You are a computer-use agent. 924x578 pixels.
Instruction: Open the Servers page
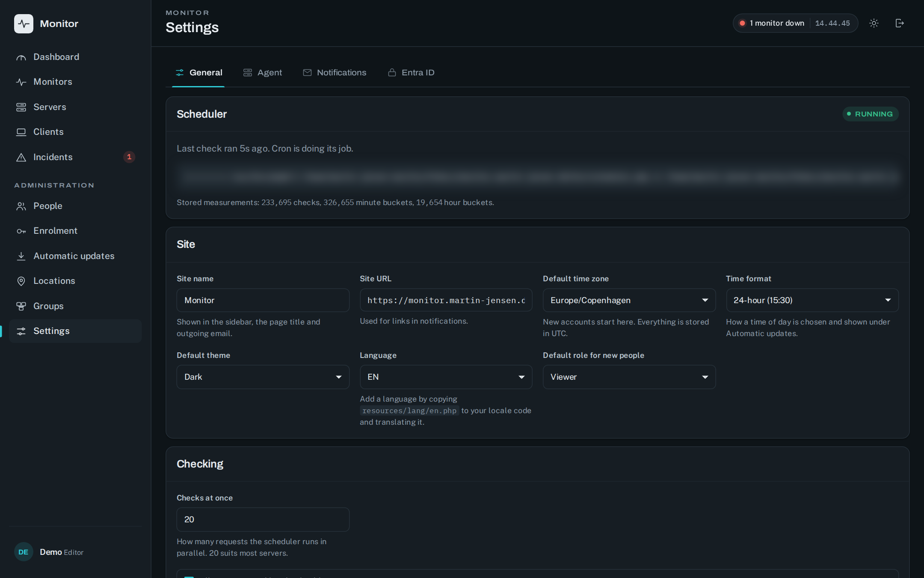[x=75, y=107]
